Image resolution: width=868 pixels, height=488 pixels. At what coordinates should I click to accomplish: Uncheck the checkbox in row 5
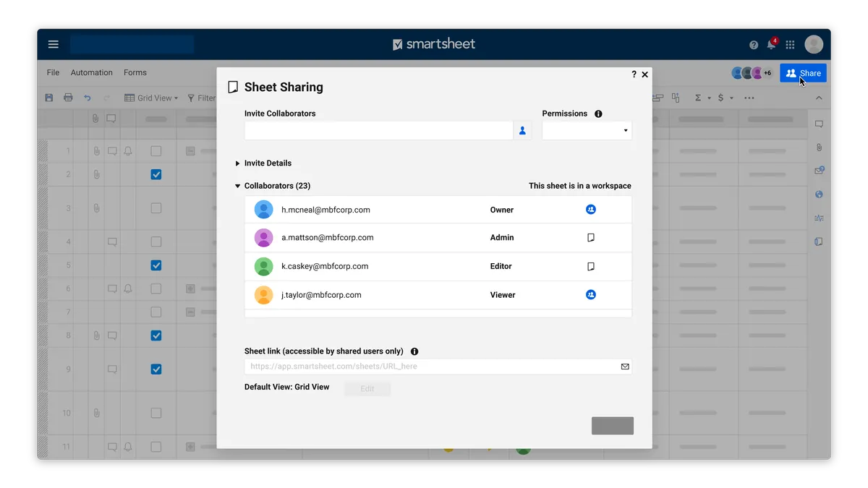156,265
